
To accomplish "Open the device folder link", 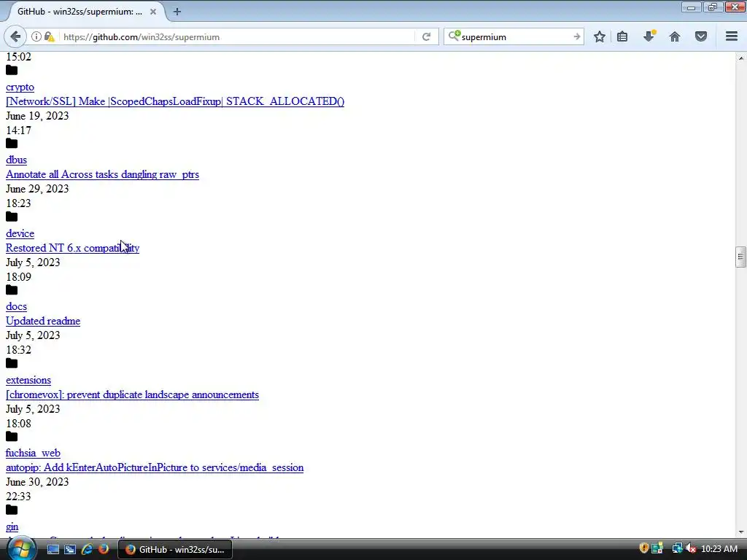I will pos(20,233).
